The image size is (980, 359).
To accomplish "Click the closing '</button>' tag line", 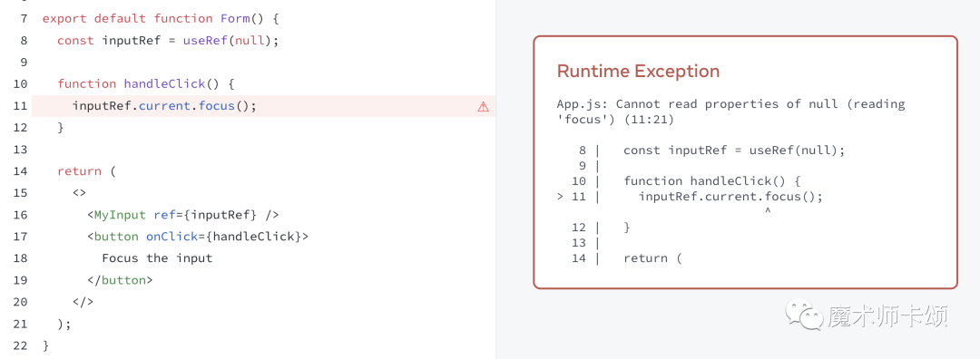I will pyautogui.click(x=120, y=280).
